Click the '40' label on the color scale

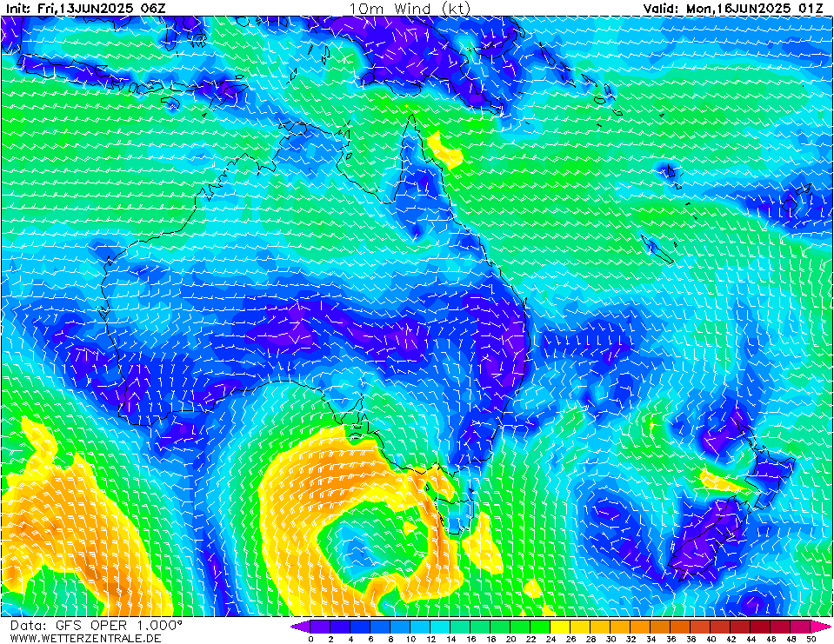(711, 639)
